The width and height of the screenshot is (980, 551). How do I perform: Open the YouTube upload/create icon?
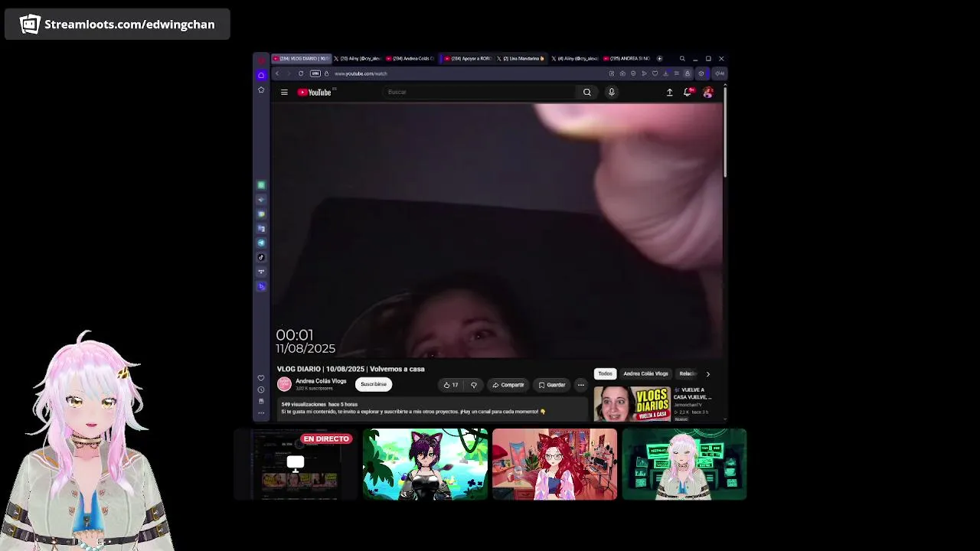669,93
